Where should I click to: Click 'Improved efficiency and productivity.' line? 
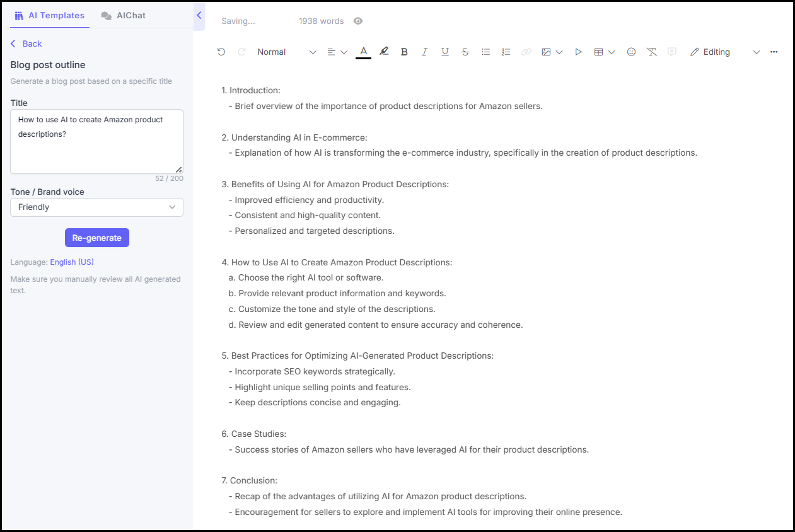306,200
